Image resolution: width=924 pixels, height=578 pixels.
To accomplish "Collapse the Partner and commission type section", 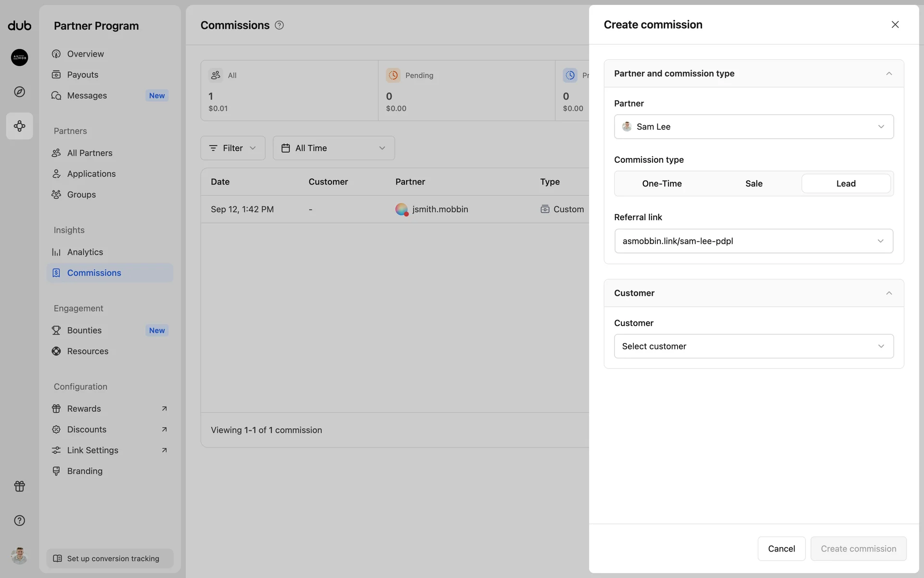I will pyautogui.click(x=888, y=74).
